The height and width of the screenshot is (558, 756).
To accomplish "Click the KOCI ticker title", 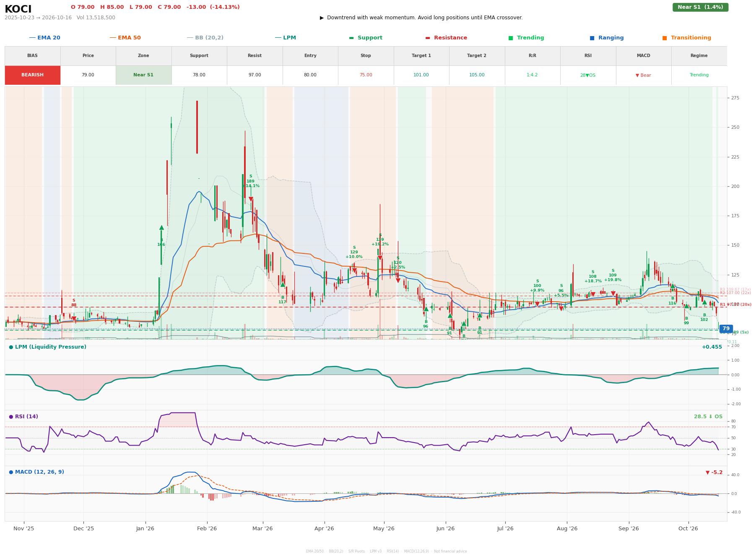I will click(18, 9).
